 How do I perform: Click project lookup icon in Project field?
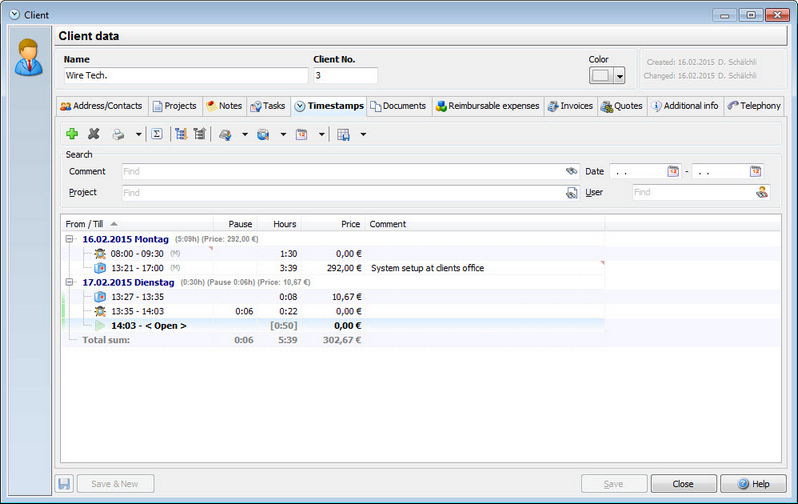(572, 192)
